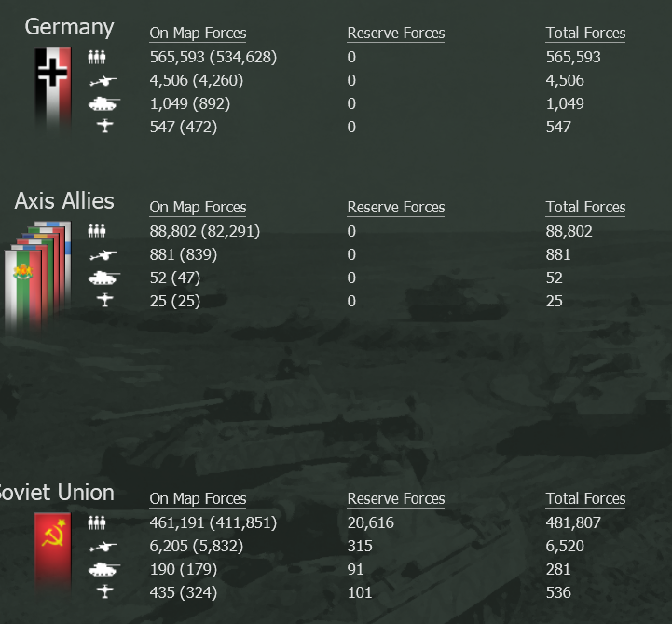Image resolution: width=672 pixels, height=624 pixels.
Task: Open Germany's Reserve Forces header link
Action: pyautogui.click(x=396, y=33)
